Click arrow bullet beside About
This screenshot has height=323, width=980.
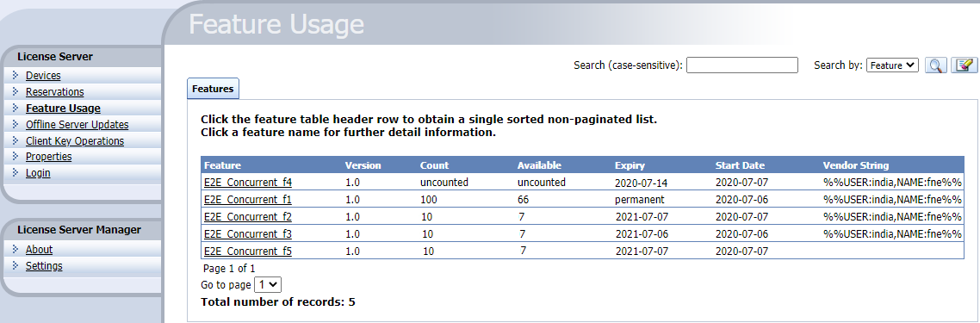click(x=16, y=249)
